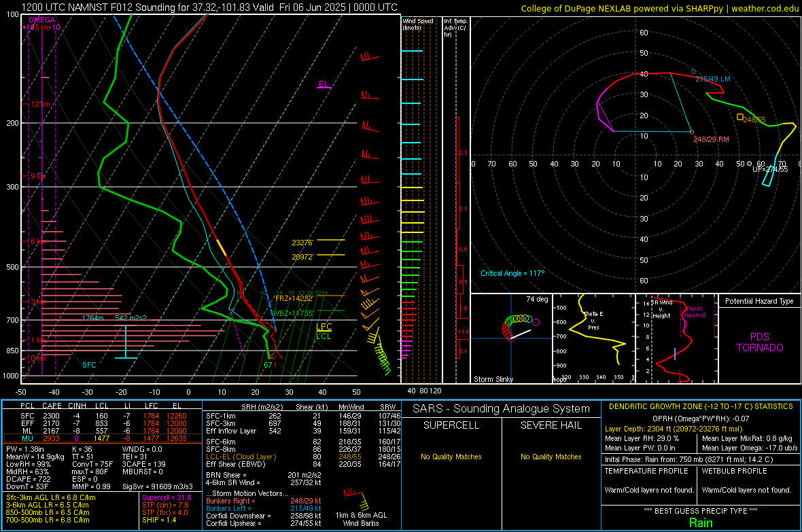Screen dimensions: 802x532
Task: Click the Storm Slinky label
Action: (x=493, y=379)
